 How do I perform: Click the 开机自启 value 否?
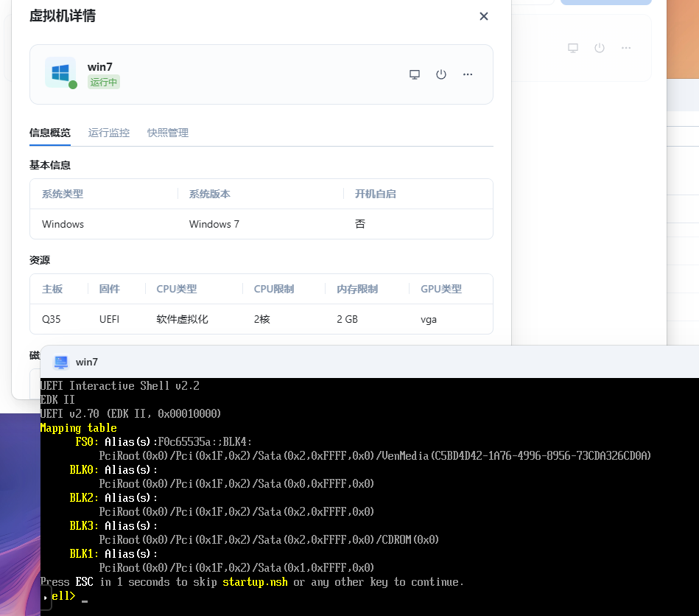tap(360, 224)
